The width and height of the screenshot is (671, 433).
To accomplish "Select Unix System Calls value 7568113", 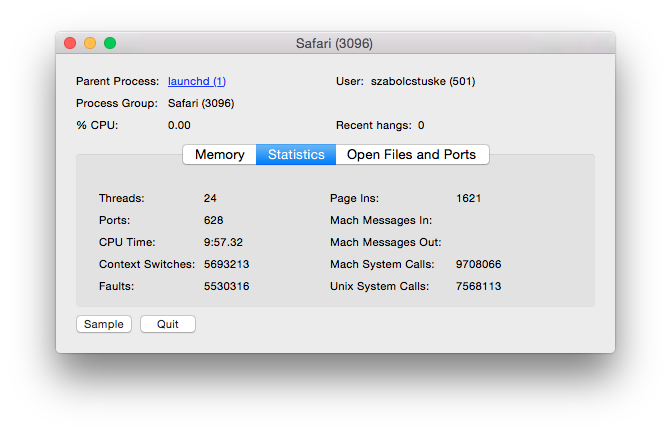I will pyautogui.click(x=478, y=286).
